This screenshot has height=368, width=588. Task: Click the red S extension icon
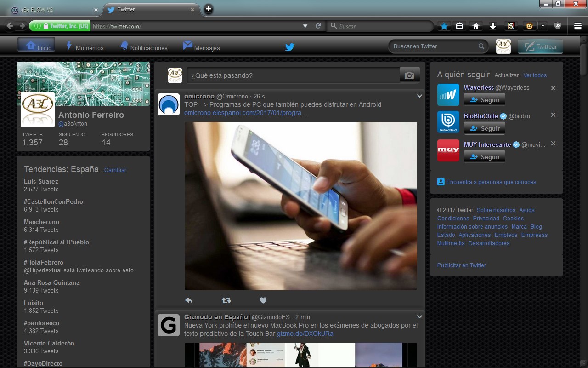(510, 26)
